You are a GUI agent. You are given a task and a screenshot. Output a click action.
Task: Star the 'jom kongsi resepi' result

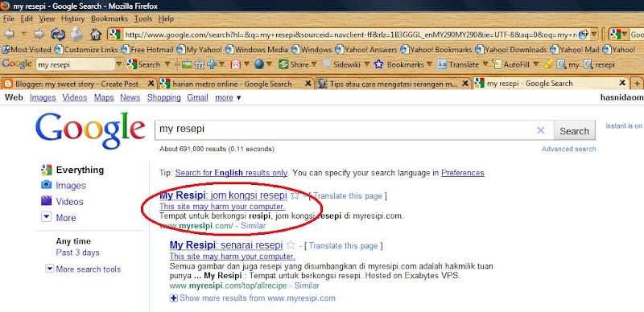(x=295, y=195)
